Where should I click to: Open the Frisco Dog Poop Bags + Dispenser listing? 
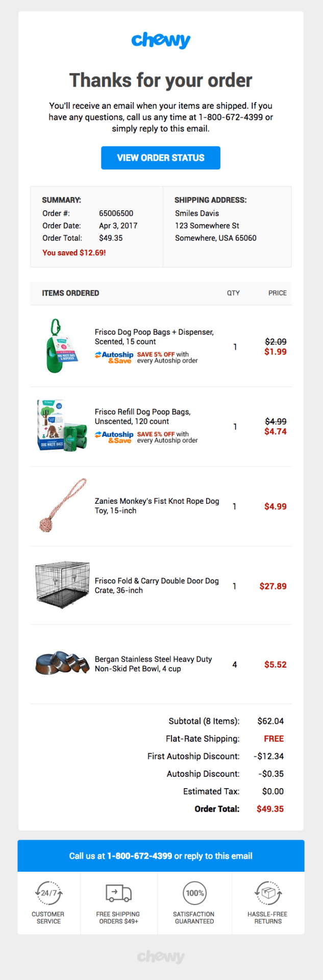154,337
